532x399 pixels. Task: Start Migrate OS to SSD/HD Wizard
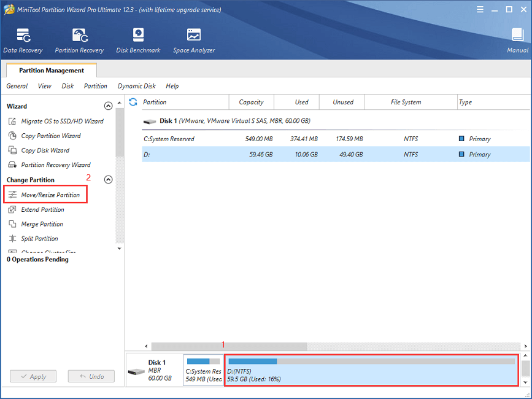pyautogui.click(x=62, y=121)
